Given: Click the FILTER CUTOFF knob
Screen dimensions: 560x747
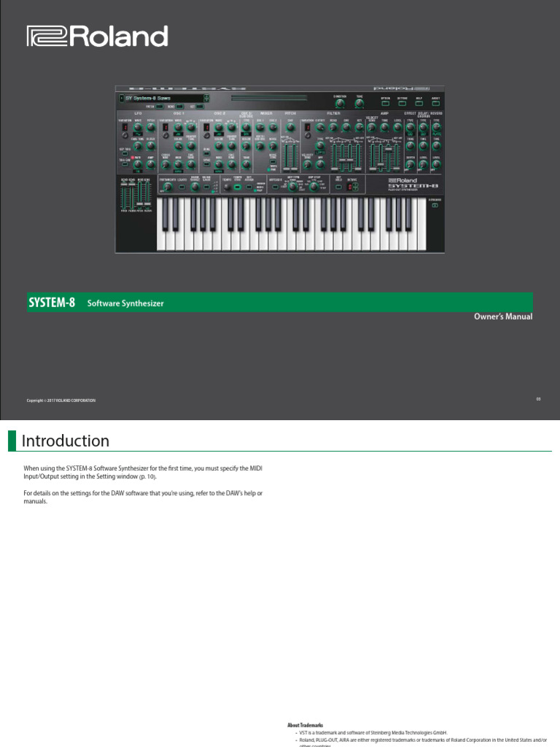Looking at the screenshot, I should click(320, 127).
